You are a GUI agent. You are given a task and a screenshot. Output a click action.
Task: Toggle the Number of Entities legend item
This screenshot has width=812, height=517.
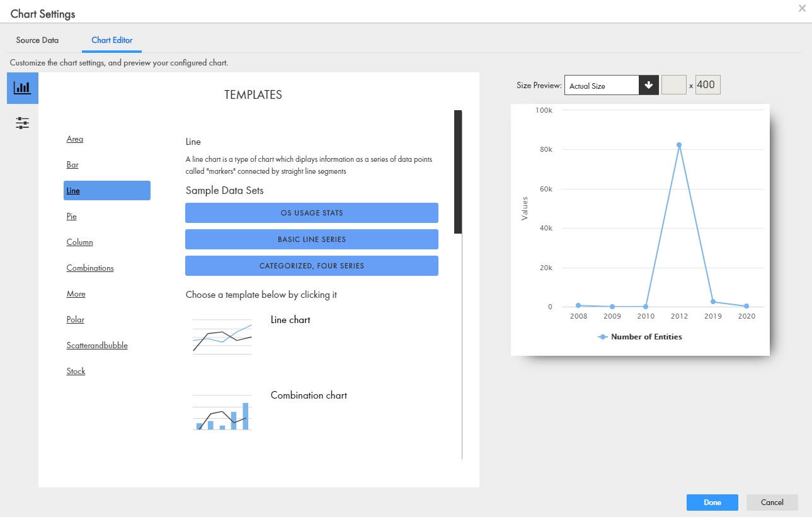click(640, 337)
